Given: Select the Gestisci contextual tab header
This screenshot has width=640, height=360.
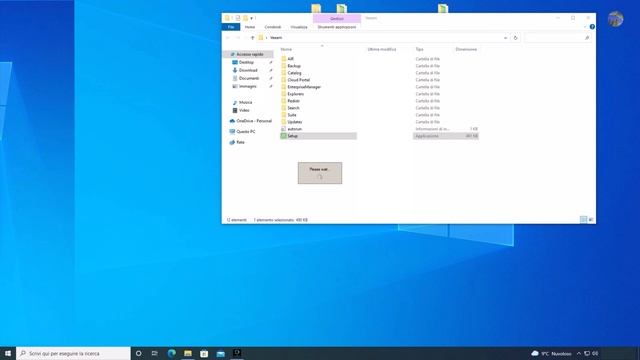Looking at the screenshot, I should (x=337, y=18).
